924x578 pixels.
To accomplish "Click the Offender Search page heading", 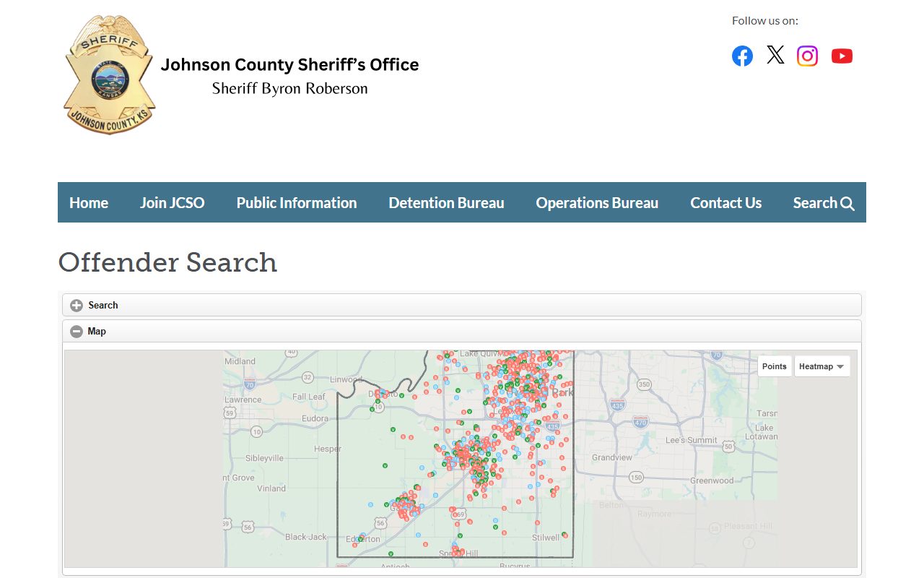I will (167, 262).
